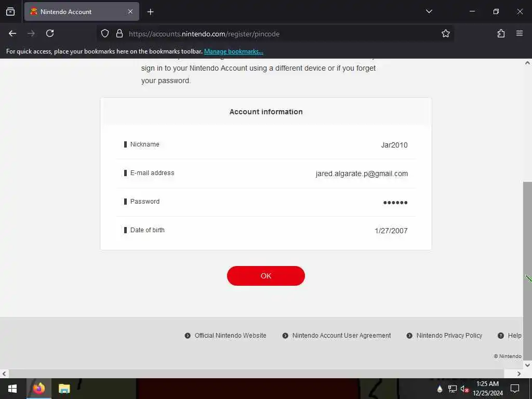Open Nintendo Privacy Policy link
The image size is (532, 399).
[449, 336]
